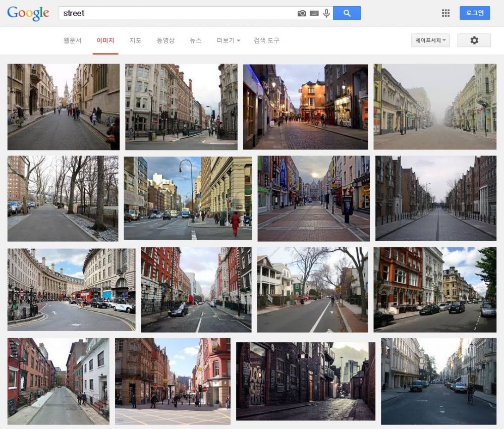Image resolution: width=504 pixels, height=429 pixels.
Task: Switch to the 웹문서 tab
Action: [x=72, y=40]
